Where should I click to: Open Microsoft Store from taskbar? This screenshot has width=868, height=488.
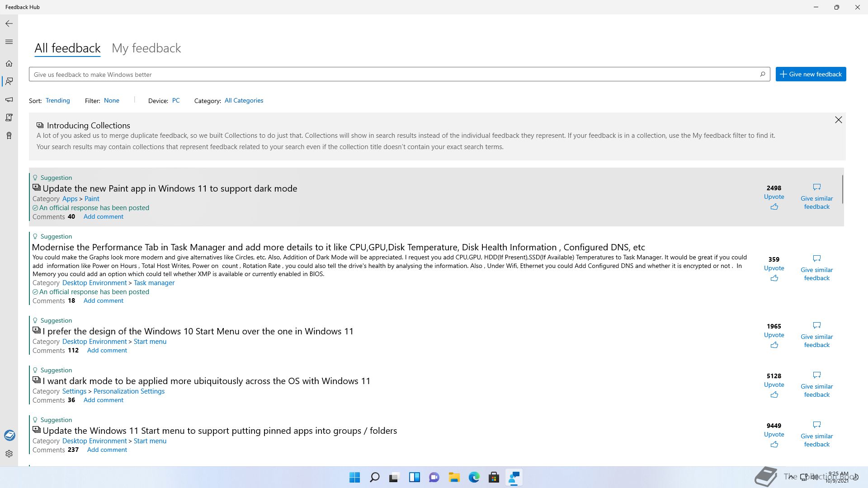494,477
